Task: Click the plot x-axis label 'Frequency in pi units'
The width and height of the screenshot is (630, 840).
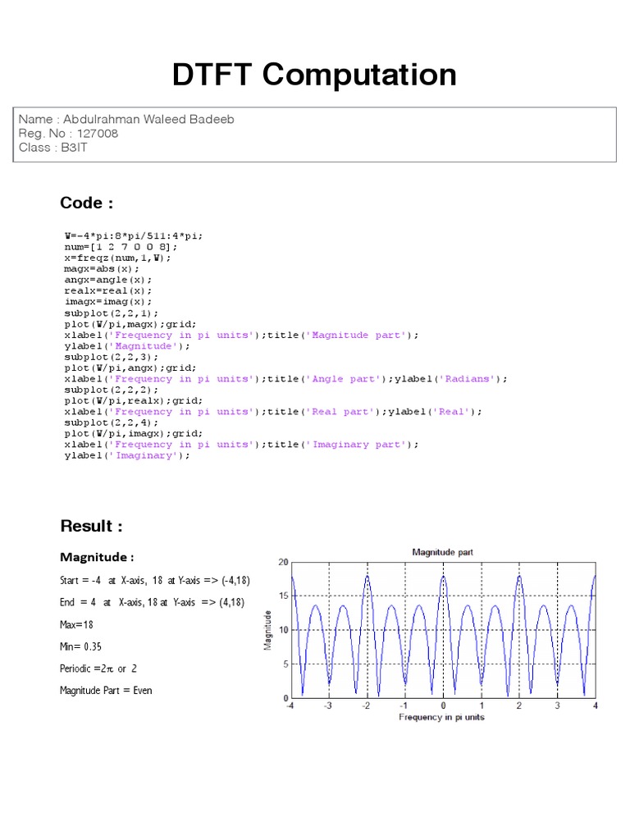Action: (x=441, y=717)
